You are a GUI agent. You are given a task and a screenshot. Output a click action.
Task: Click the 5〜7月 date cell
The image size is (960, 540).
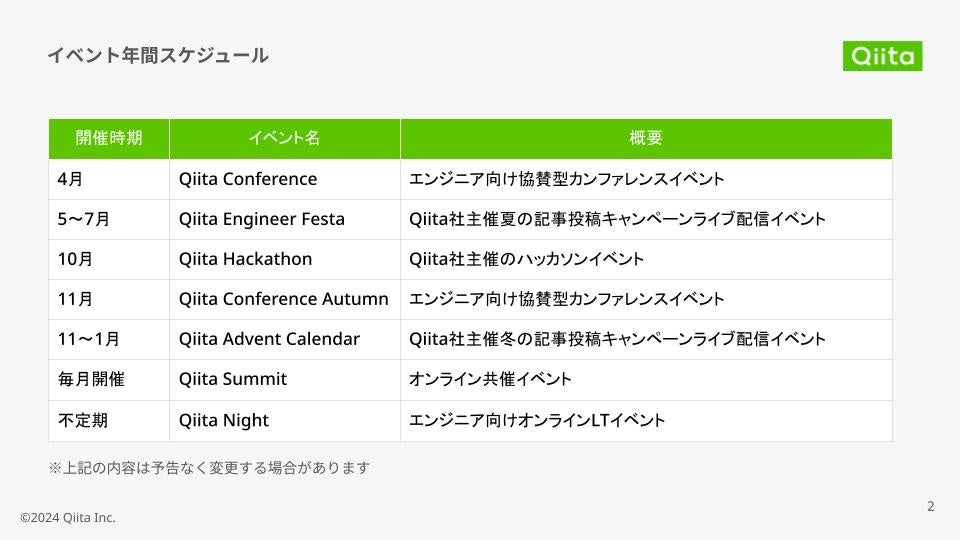click(x=84, y=219)
